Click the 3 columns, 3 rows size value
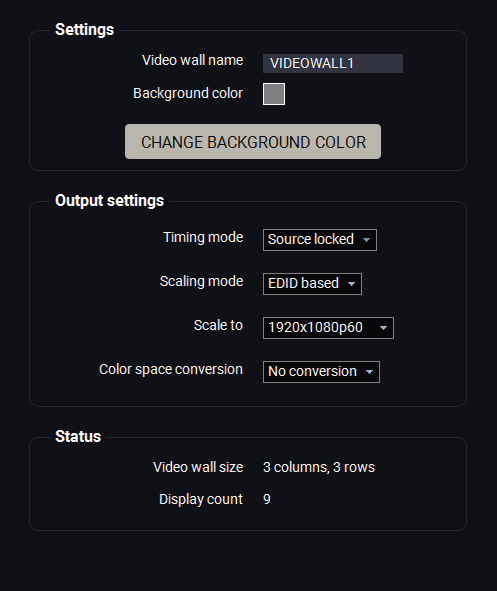Image resolution: width=497 pixels, height=591 pixels. pyautogui.click(x=319, y=467)
